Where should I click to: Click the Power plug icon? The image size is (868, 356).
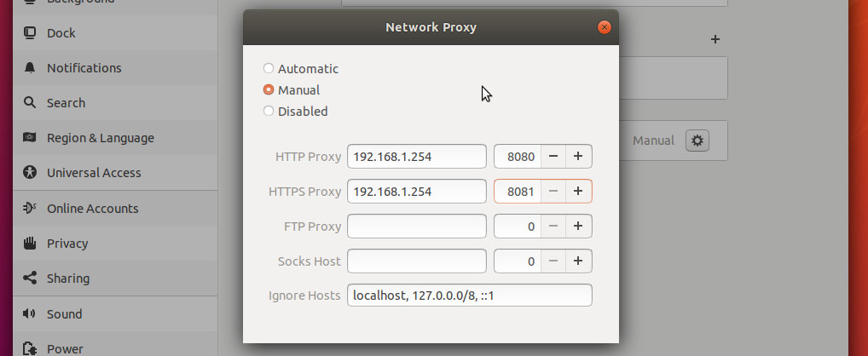29,349
